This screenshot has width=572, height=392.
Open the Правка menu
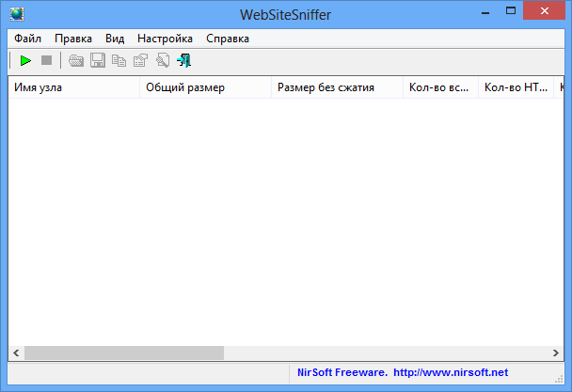[x=73, y=39]
